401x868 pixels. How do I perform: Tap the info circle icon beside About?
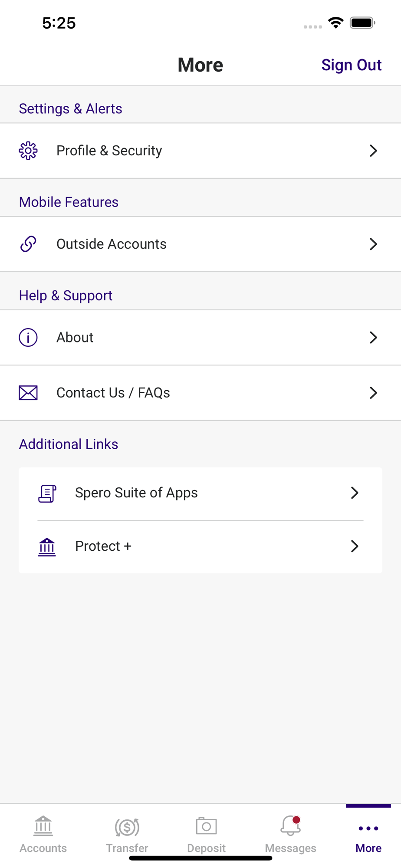[28, 337]
